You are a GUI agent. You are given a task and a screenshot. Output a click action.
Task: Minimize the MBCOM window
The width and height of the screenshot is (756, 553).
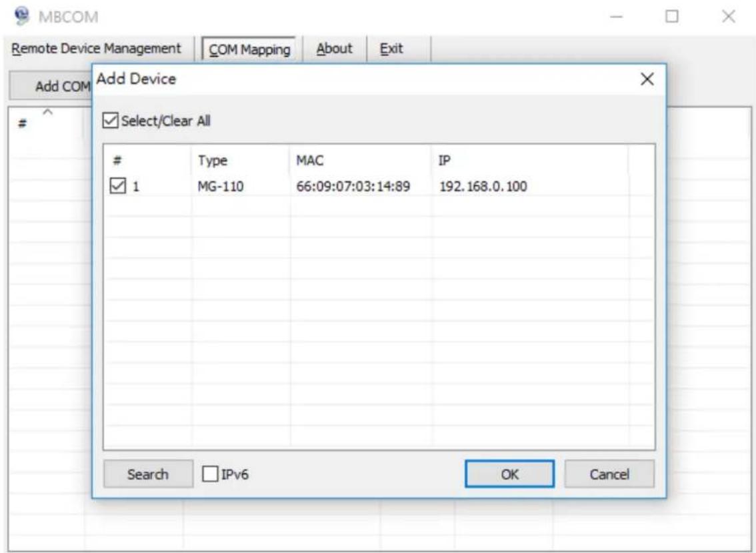tap(616, 17)
